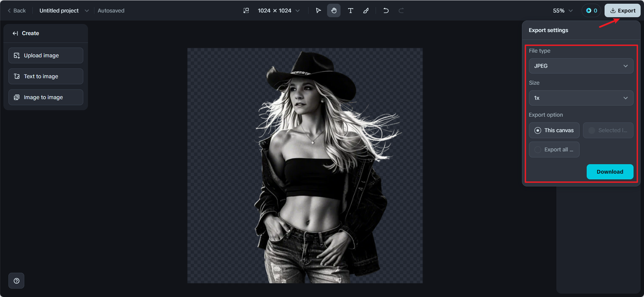The image size is (644, 297).
Task: Go back using the Back button
Action: click(17, 11)
